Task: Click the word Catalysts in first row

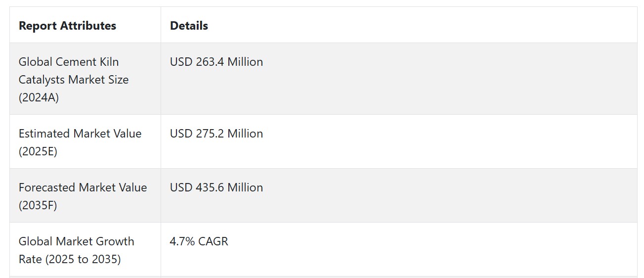Action: (x=40, y=80)
